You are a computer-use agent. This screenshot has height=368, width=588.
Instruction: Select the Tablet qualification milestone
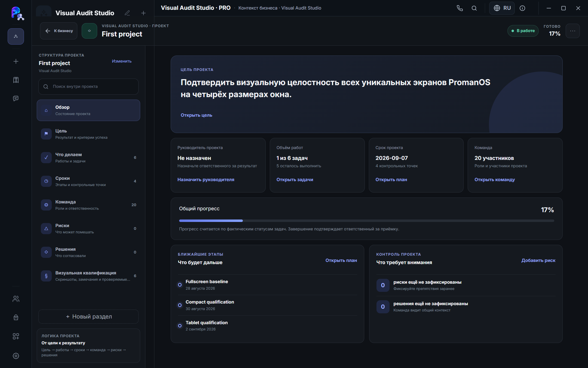(x=267, y=326)
